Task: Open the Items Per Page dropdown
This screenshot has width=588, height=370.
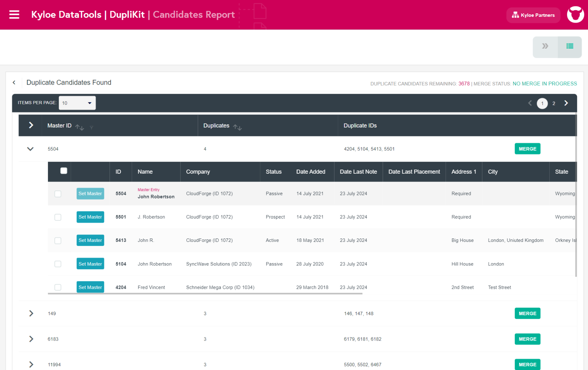Action: [x=77, y=103]
